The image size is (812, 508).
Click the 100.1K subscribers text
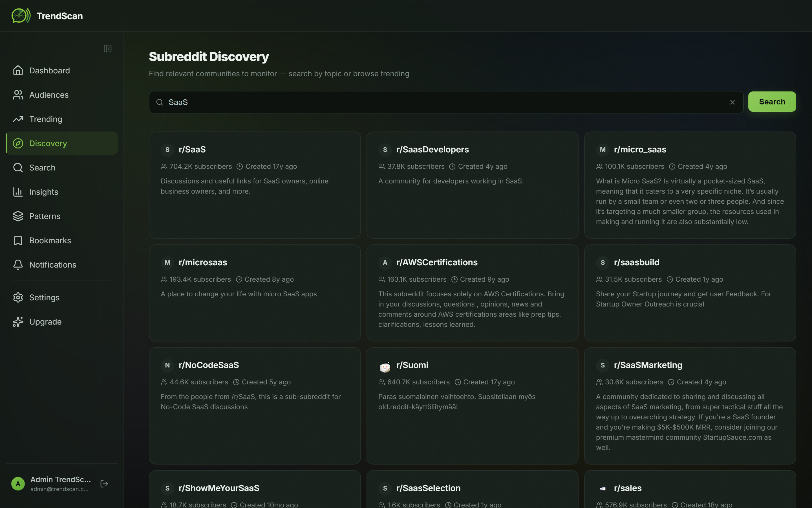click(634, 167)
